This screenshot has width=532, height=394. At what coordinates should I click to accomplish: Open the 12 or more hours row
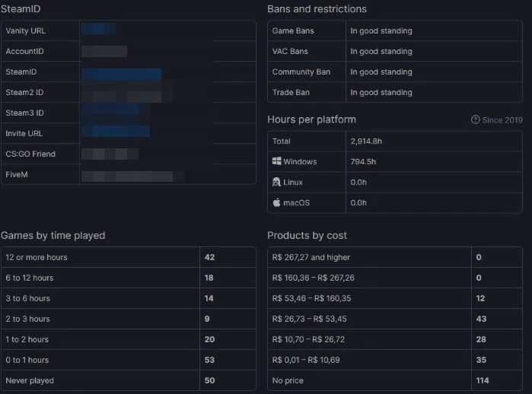coord(129,257)
